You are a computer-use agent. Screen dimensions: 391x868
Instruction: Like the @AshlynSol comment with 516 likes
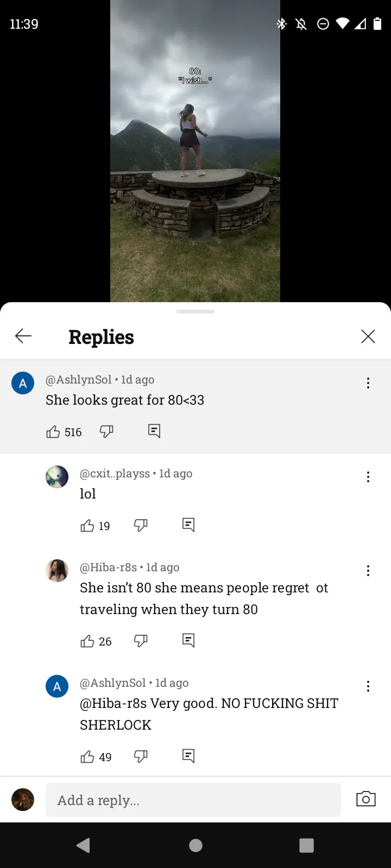53,432
